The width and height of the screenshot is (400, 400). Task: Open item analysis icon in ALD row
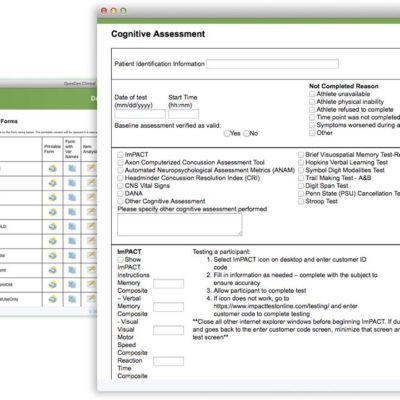click(91, 226)
